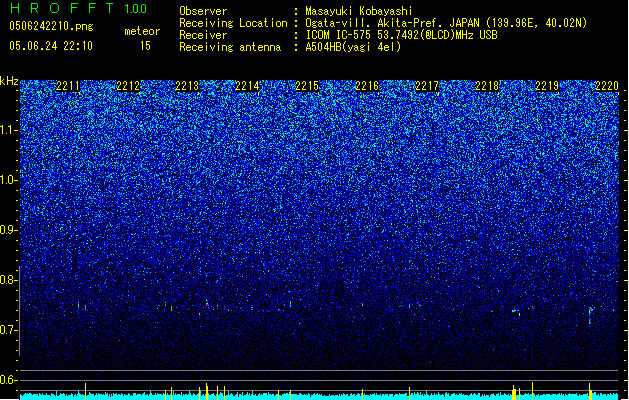Click the ICOM IC-575 receiver value

coord(401,35)
